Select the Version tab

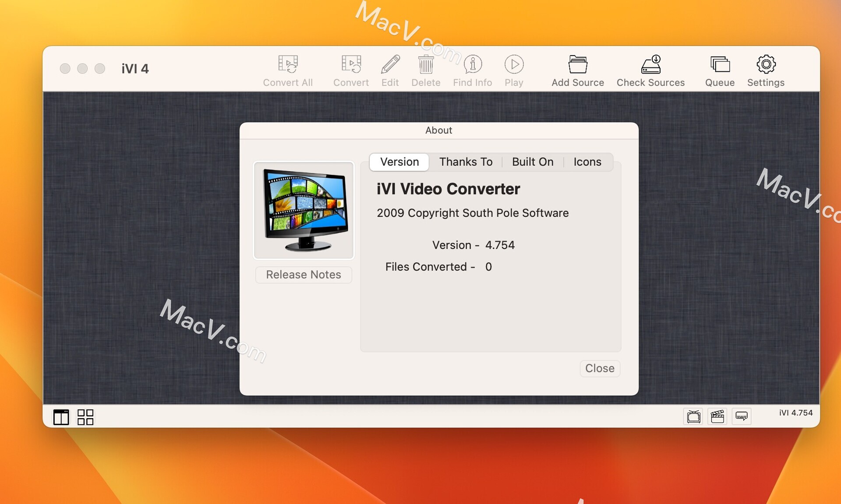pos(399,162)
